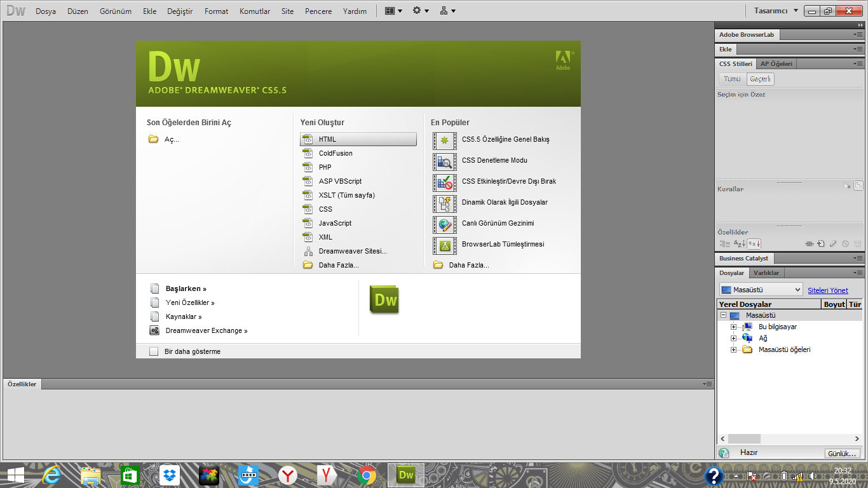The height and width of the screenshot is (488, 868).
Task: Switch to Varlıklar tab
Action: coord(766,273)
